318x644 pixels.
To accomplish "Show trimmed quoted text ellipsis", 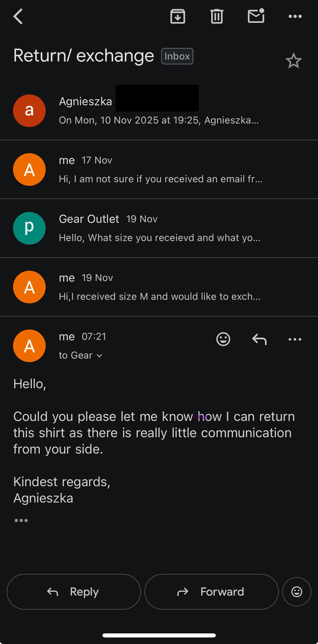I will click(x=21, y=520).
